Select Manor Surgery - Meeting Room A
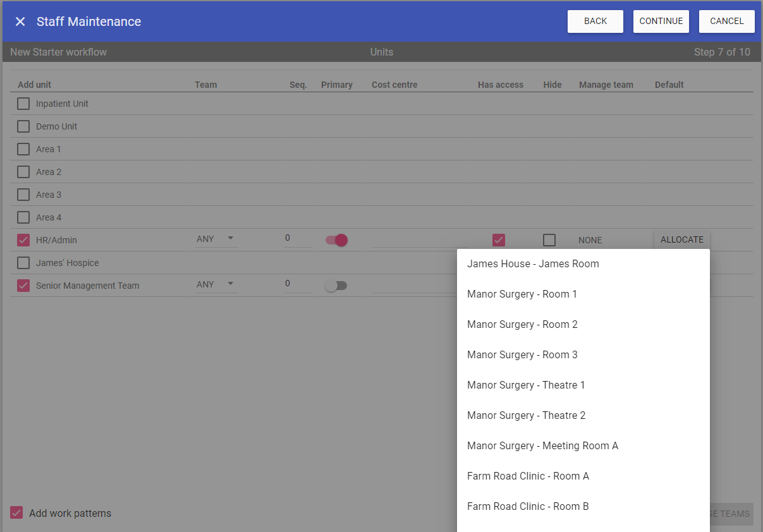 [542, 446]
